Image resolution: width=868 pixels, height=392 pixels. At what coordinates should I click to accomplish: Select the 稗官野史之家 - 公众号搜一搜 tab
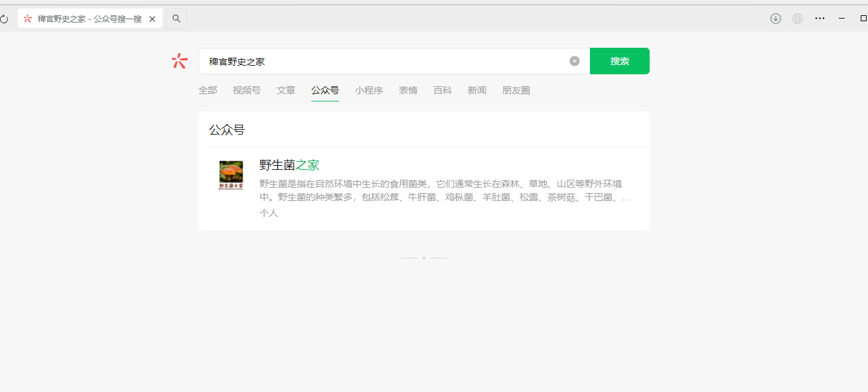90,19
